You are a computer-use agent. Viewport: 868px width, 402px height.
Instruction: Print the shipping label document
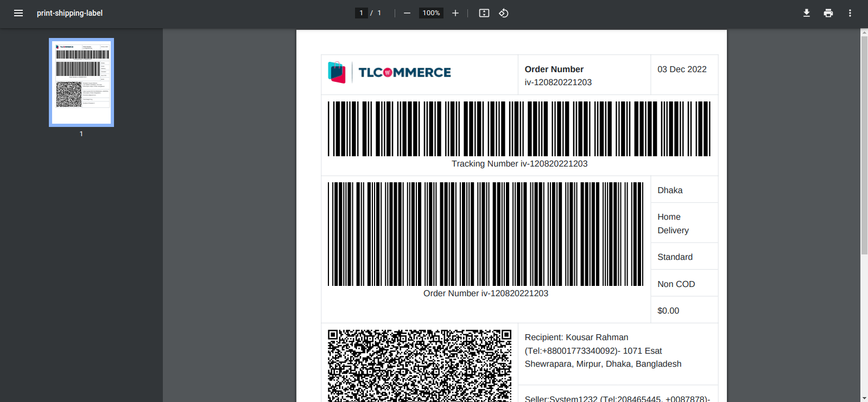[x=828, y=13]
